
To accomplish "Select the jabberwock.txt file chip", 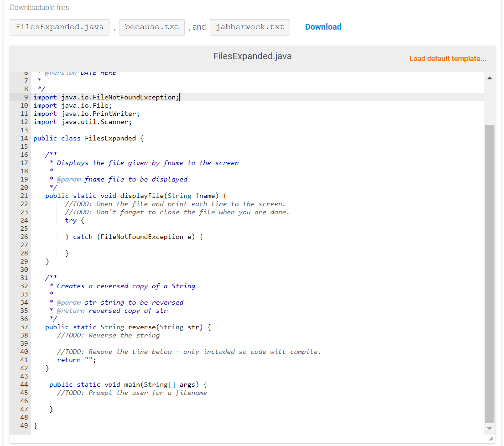I will [249, 27].
